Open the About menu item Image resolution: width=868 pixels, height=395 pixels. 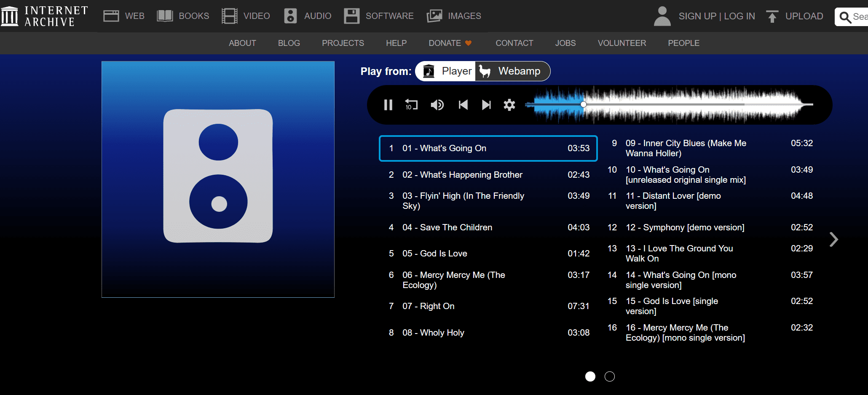click(x=242, y=43)
